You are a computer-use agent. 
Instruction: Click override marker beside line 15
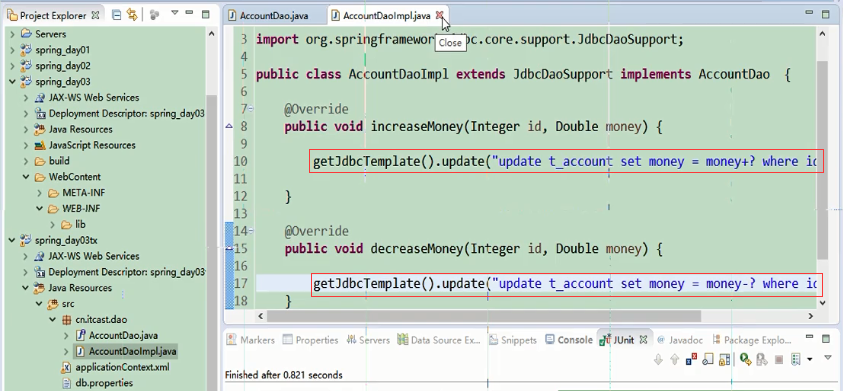[228, 248]
